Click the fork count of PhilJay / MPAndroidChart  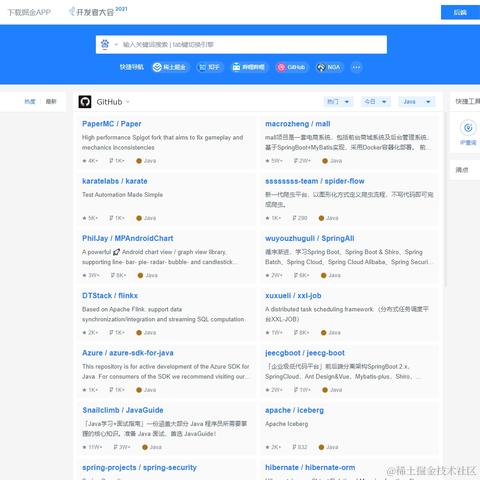pos(118,275)
